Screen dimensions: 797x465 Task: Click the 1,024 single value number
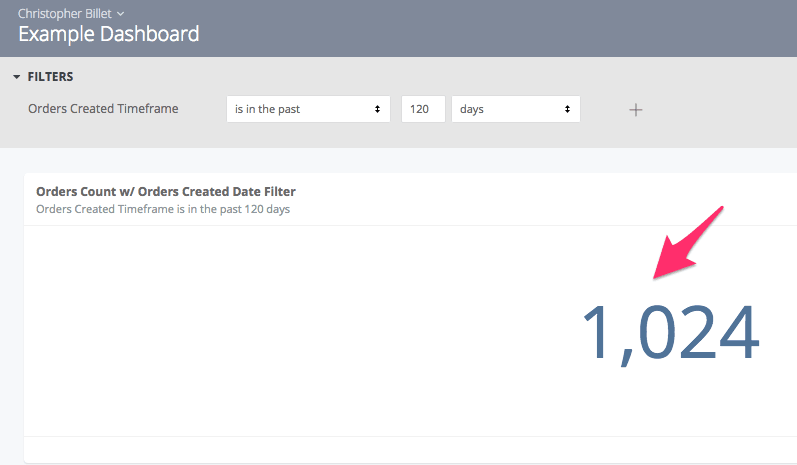click(x=670, y=332)
